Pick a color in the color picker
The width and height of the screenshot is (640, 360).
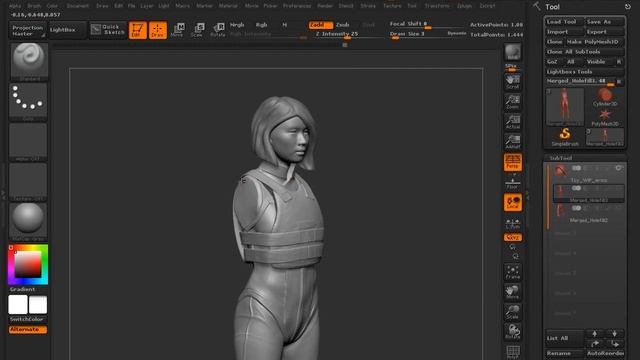pos(28,264)
